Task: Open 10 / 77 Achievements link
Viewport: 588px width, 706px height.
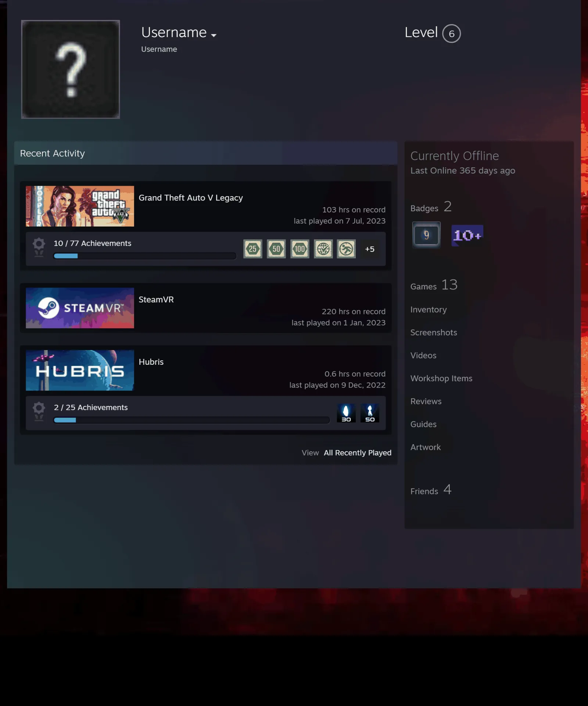Action: coord(93,243)
